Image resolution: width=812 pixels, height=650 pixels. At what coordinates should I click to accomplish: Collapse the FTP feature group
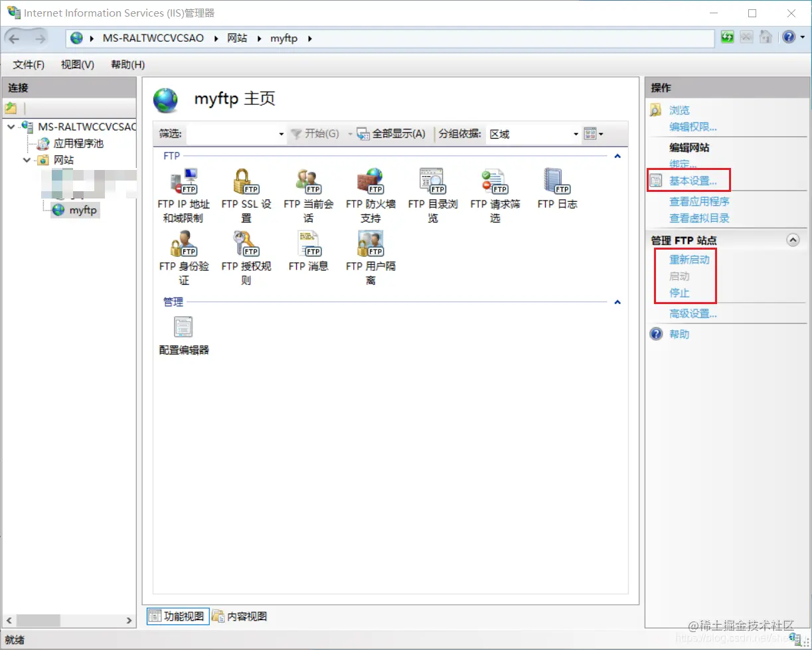pyautogui.click(x=617, y=155)
